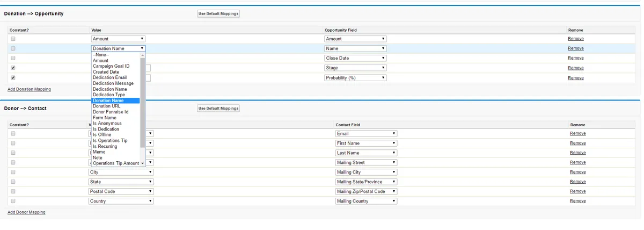Open the Mailing City Contact Field dropdown

coord(367,172)
